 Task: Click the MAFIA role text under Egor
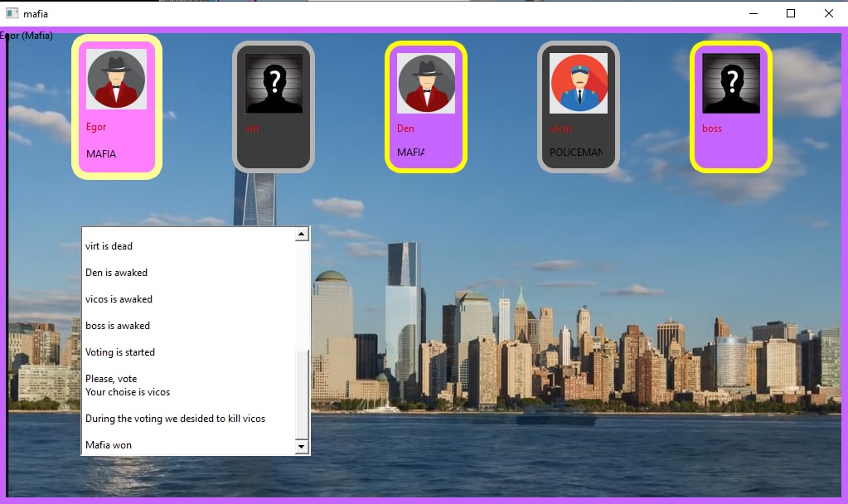(101, 154)
